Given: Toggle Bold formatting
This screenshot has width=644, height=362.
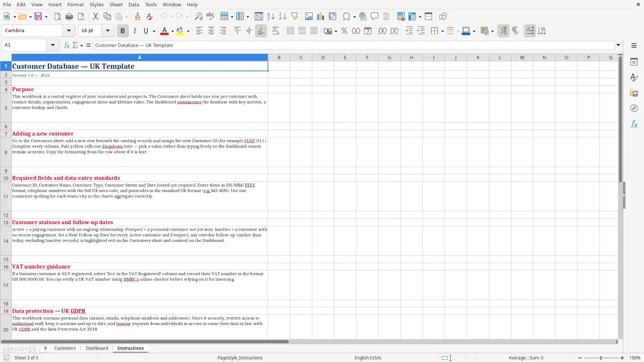Looking at the screenshot, I should click(x=123, y=31).
